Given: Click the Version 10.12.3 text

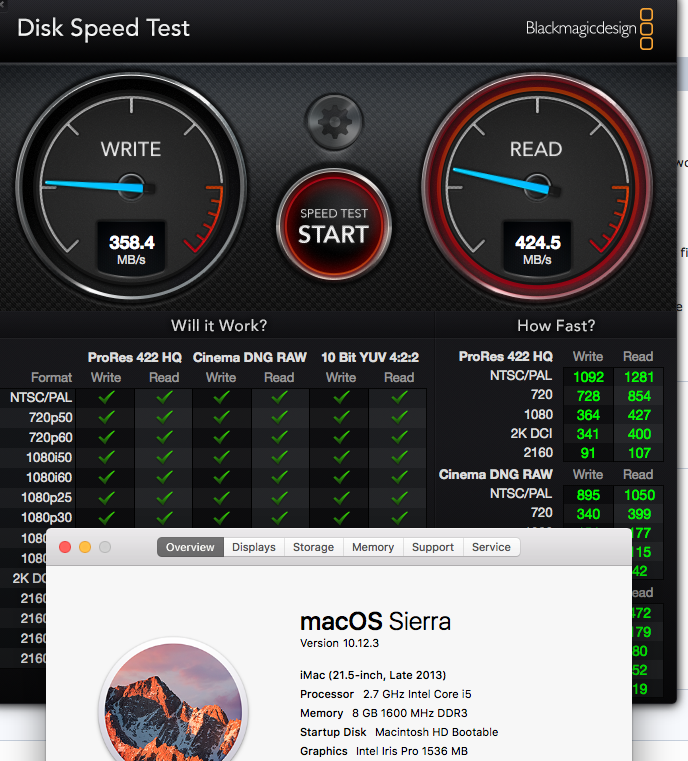Looking at the screenshot, I should [x=339, y=643].
